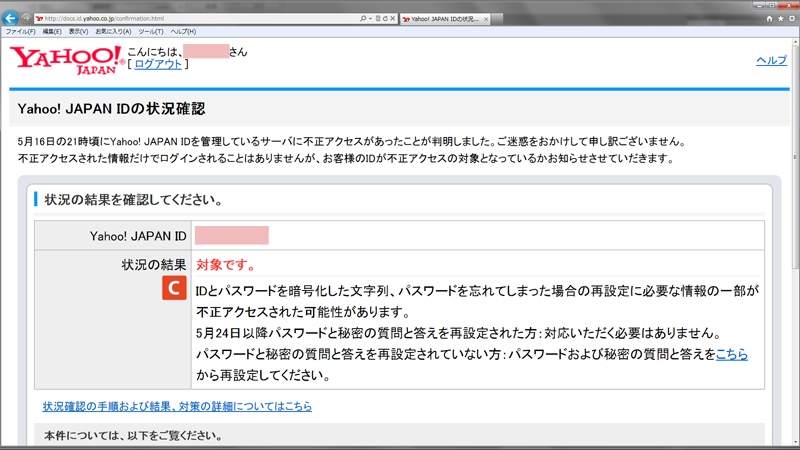
Task: Close the browser window
Action: 788,5
